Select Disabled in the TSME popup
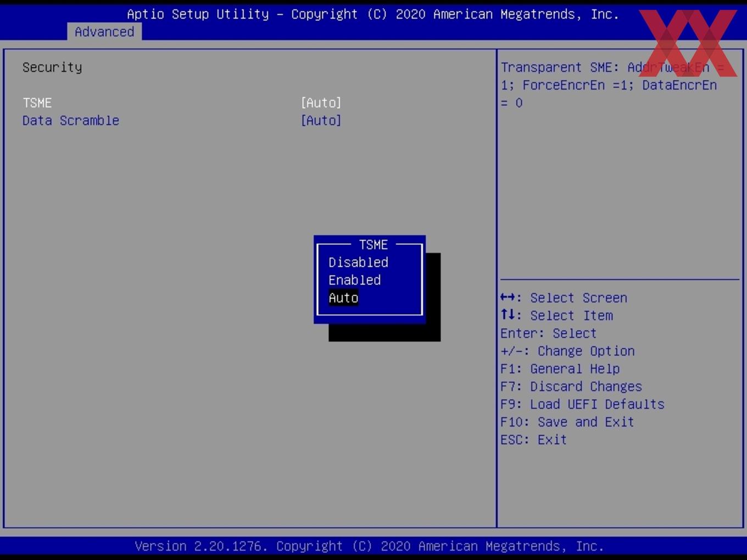 coord(358,262)
